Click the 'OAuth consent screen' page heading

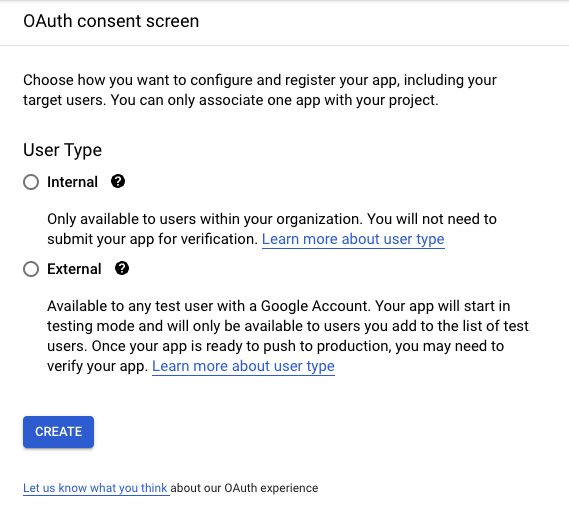[111, 21]
